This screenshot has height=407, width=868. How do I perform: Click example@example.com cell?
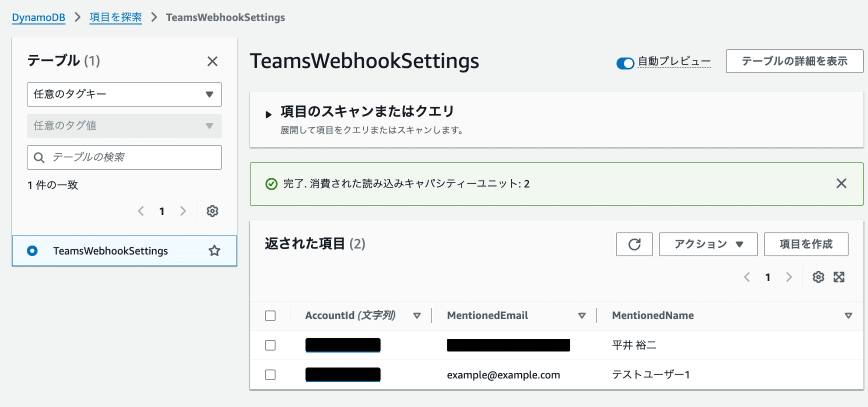503,374
